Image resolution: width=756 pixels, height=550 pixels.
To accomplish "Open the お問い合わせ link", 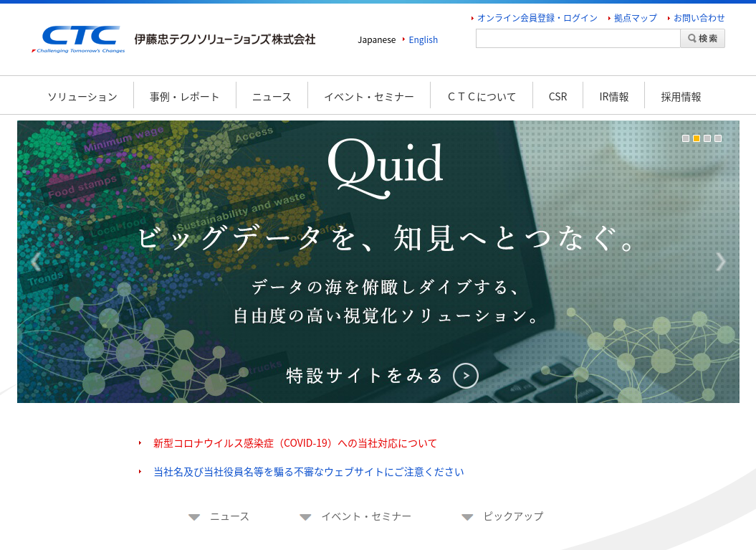I will tap(699, 19).
